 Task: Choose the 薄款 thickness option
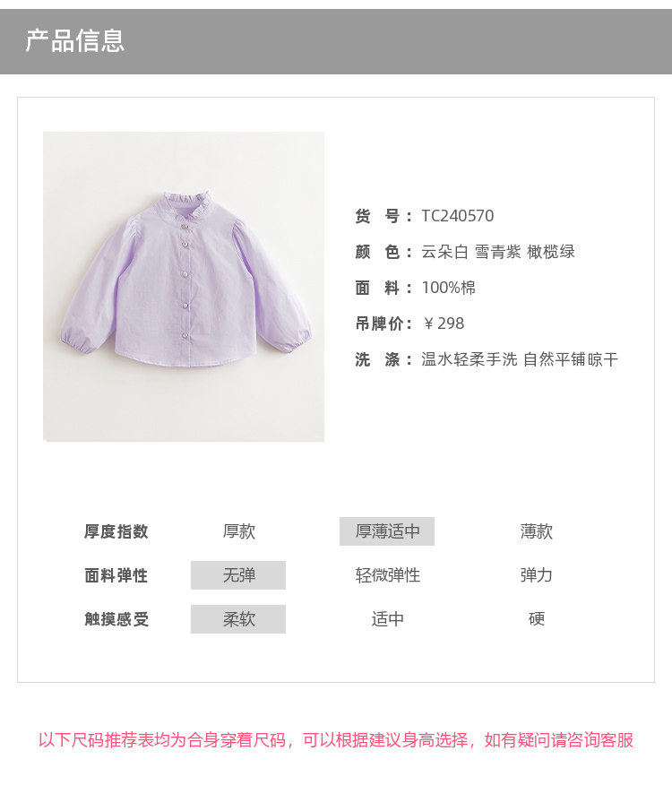click(537, 531)
